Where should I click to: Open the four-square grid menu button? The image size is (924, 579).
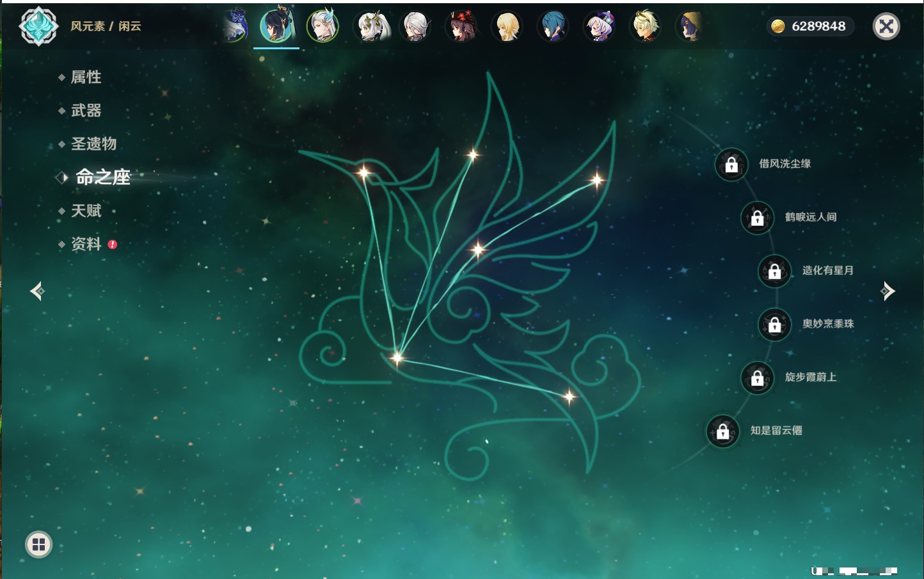pos(38,545)
